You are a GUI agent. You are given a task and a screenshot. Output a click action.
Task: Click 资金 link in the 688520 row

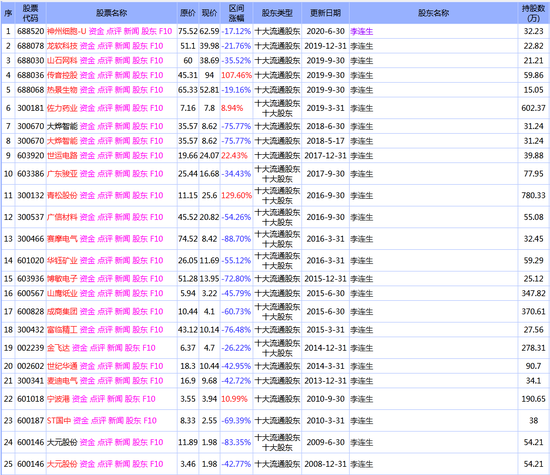pos(96,31)
